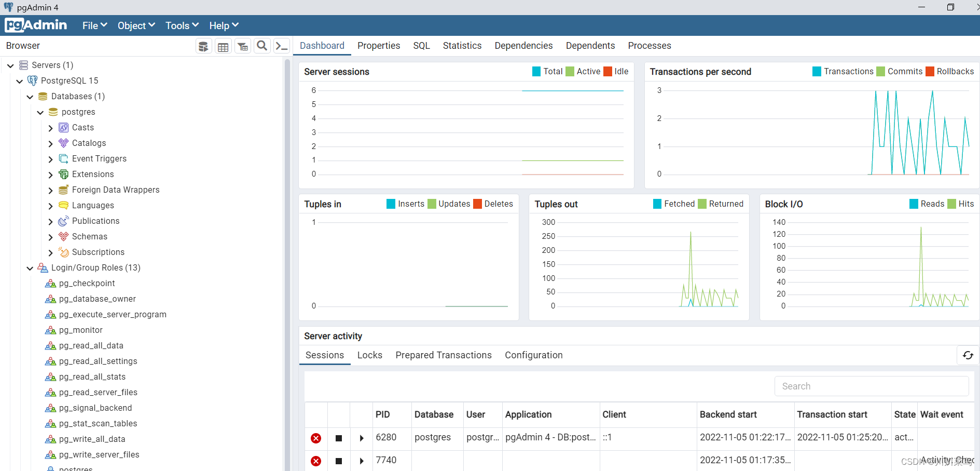Refresh the Server activity list
The height and width of the screenshot is (471, 980).
pos(968,355)
